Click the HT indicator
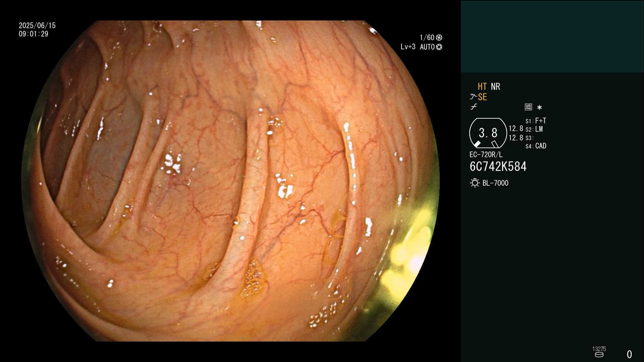The image size is (644, 362). (482, 86)
